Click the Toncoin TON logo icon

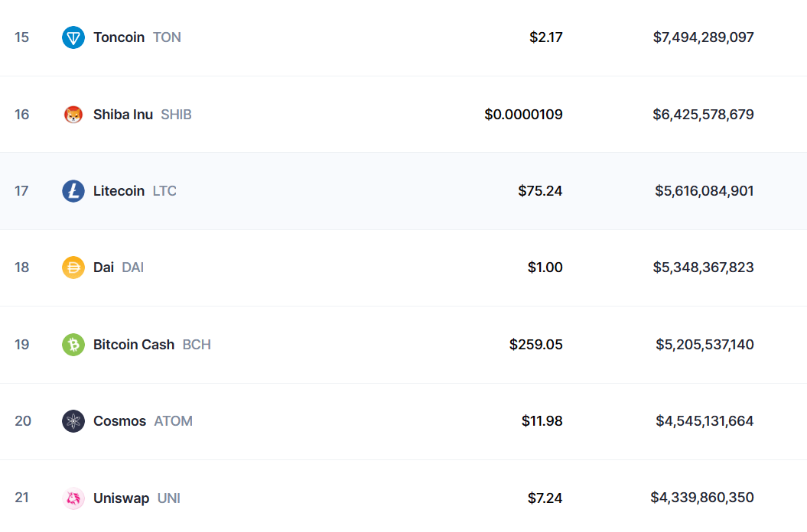click(73, 37)
